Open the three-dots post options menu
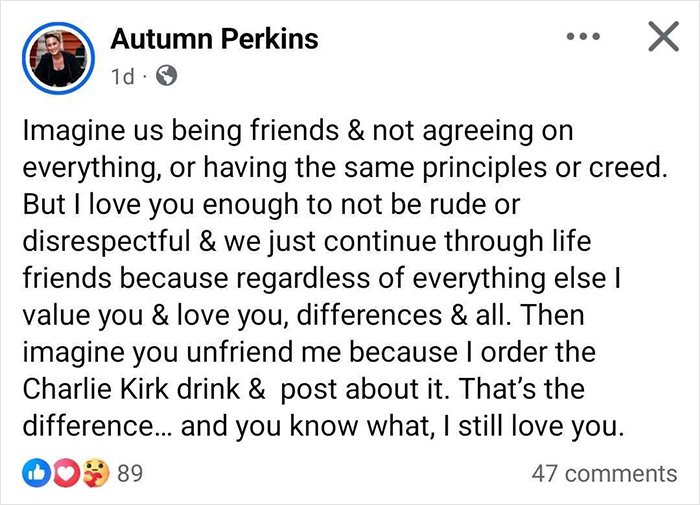The image size is (700, 505). (x=585, y=39)
